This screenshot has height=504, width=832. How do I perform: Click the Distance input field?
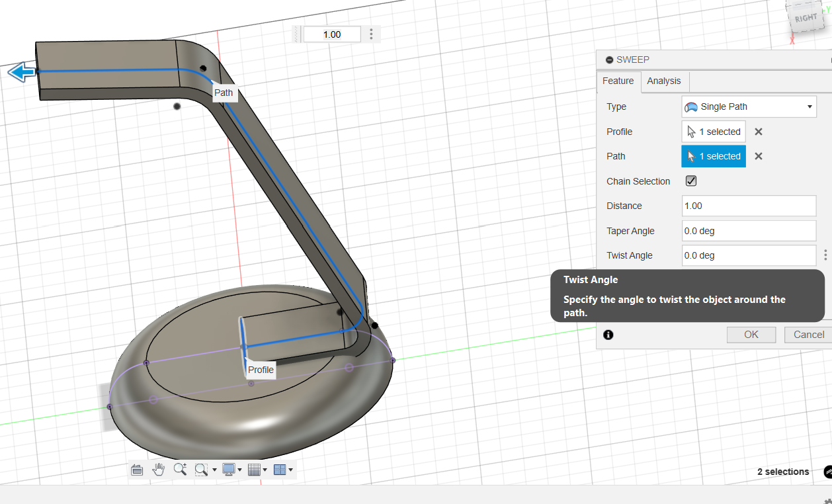pyautogui.click(x=749, y=206)
